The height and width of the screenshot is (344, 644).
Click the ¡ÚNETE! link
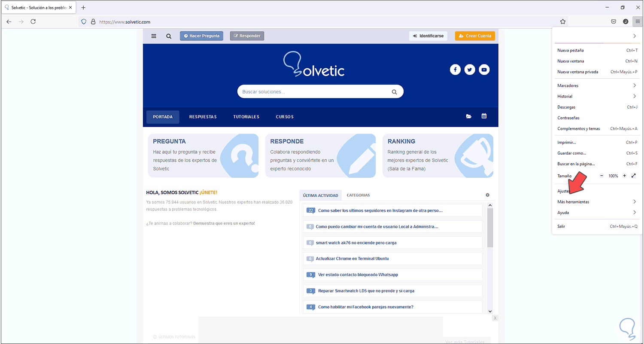click(208, 192)
